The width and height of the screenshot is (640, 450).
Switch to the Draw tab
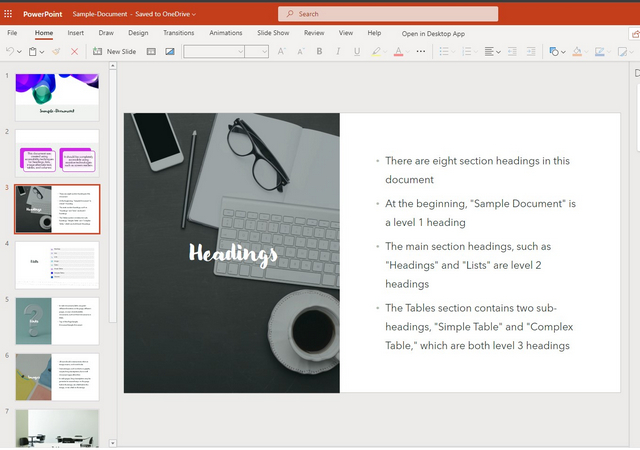pyautogui.click(x=106, y=33)
